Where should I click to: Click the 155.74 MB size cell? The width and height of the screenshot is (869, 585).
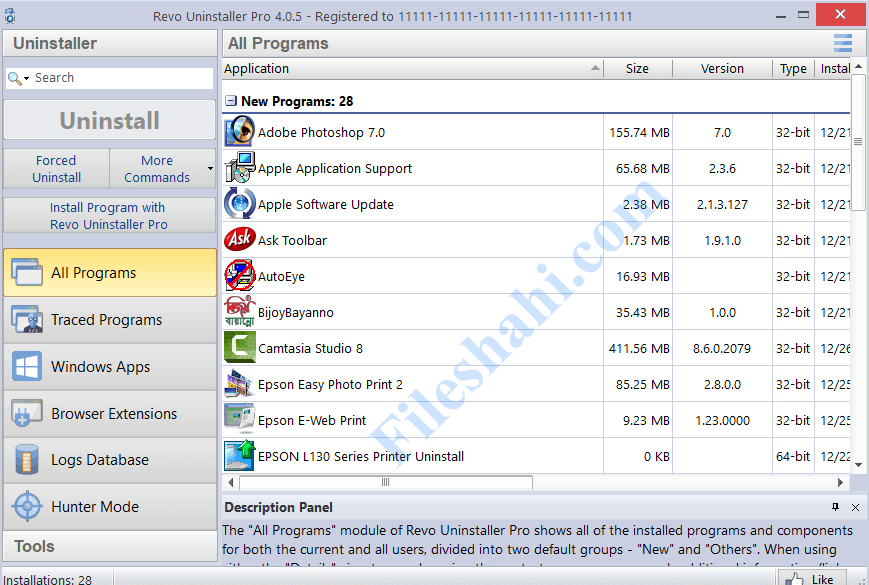[639, 132]
